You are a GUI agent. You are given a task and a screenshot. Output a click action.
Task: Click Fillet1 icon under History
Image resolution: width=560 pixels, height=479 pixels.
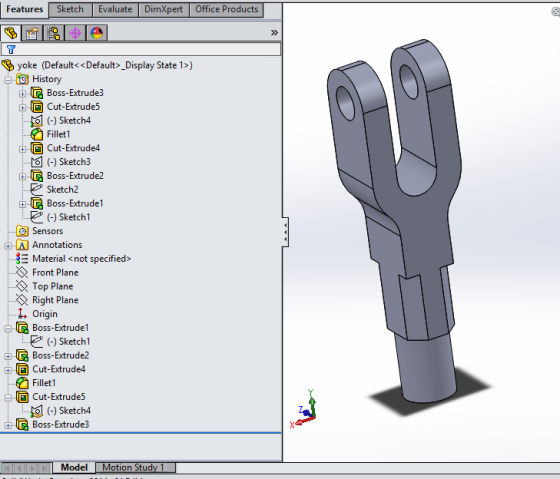(37, 134)
